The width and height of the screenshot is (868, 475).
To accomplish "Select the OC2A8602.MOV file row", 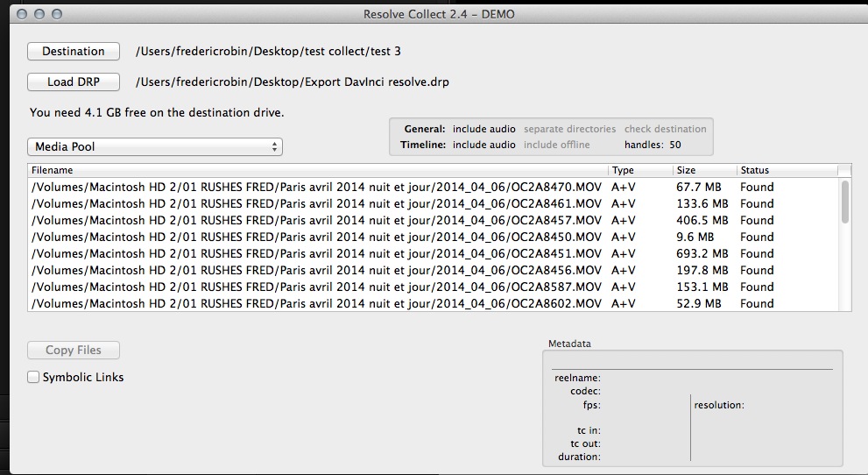I will click(315, 303).
